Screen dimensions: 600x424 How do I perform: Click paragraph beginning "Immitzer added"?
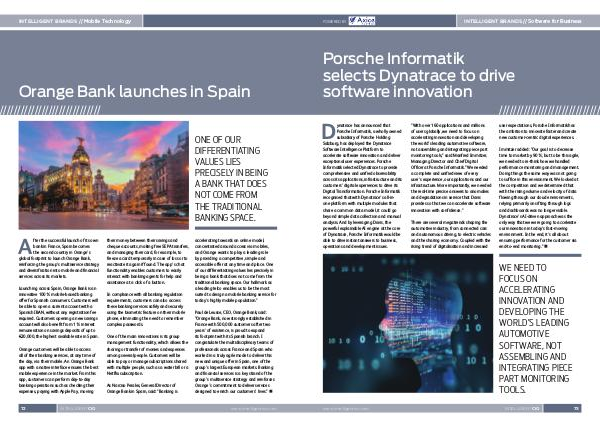pos(539,197)
